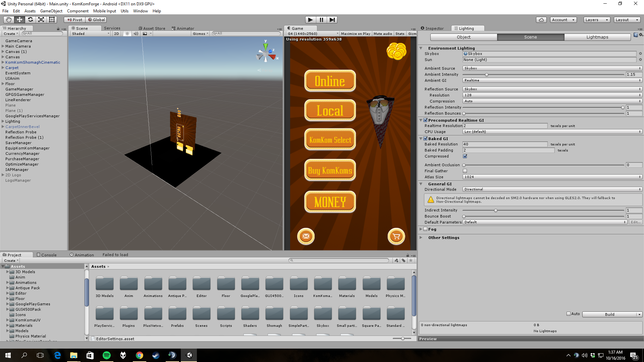Expand Other Settings section
644x362 pixels.
coord(421,238)
